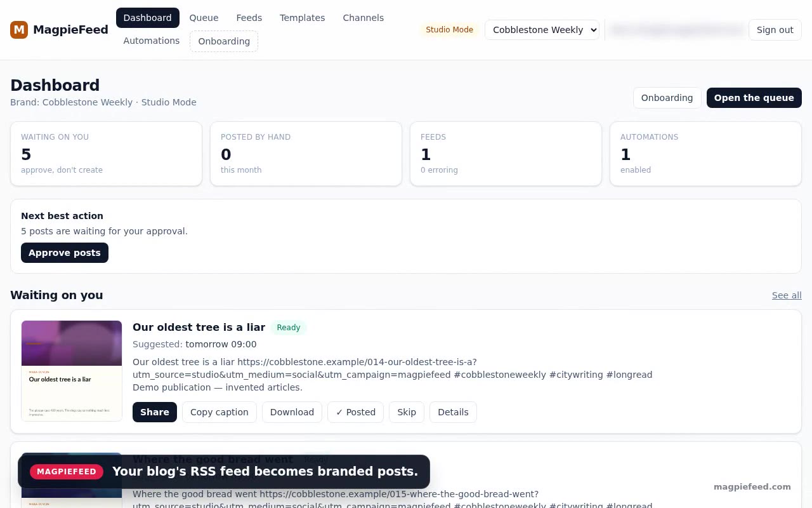Open the Templates tab

click(303, 18)
